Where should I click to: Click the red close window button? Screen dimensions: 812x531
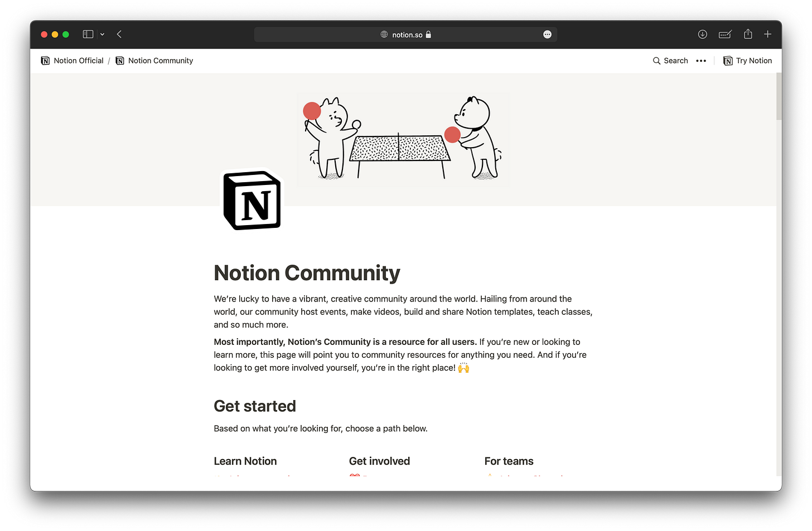(44, 35)
